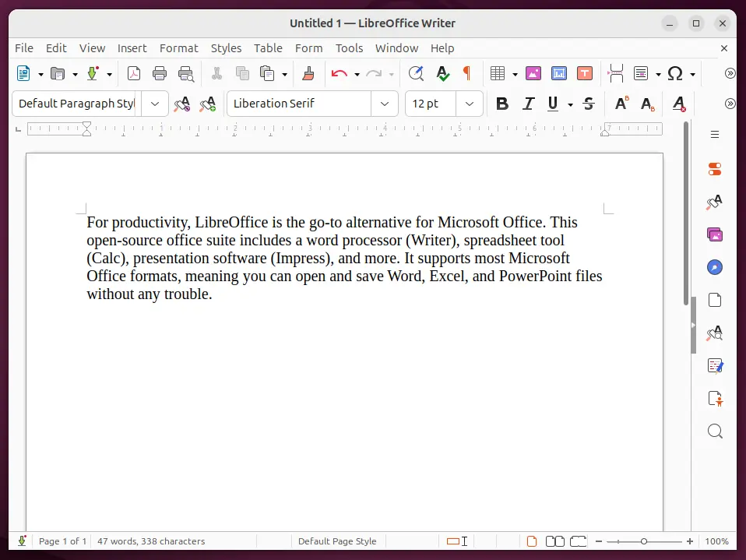Open the File menu

point(24,48)
